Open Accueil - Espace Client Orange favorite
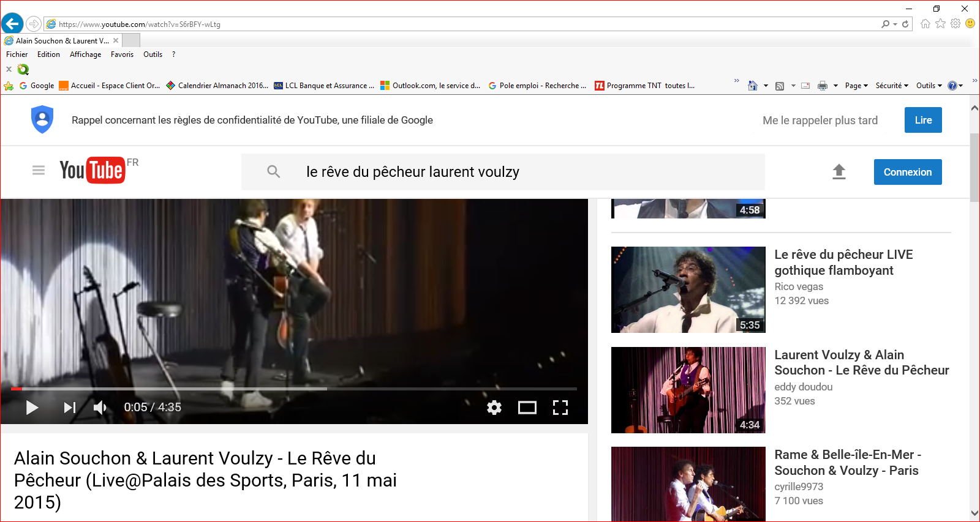 (110, 86)
